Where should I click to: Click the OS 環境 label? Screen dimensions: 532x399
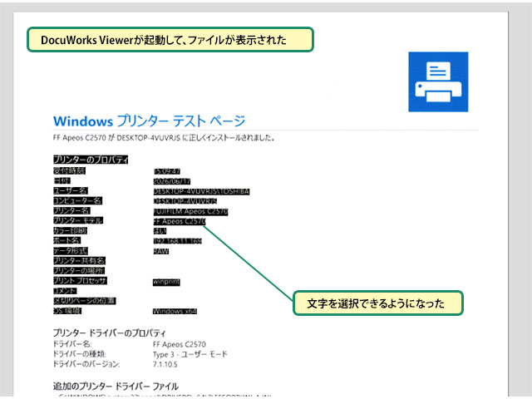[x=67, y=311]
